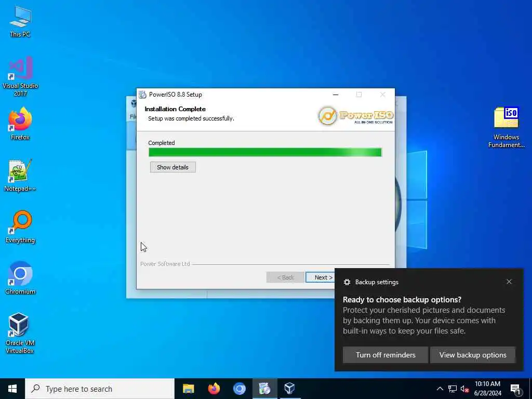The width and height of the screenshot is (532, 399).
Task: Select the Windows Fundament... ISO folder icon
Action: click(x=506, y=127)
